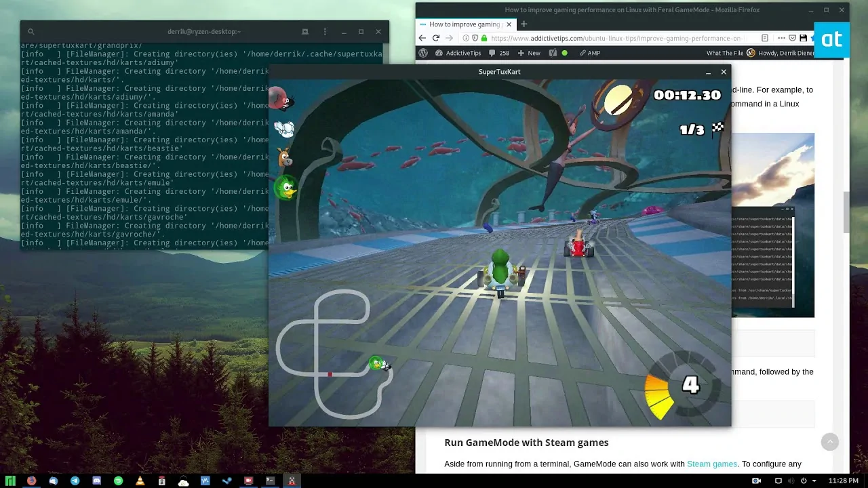
Task: Open the camera indicator in system tray
Action: tap(756, 481)
